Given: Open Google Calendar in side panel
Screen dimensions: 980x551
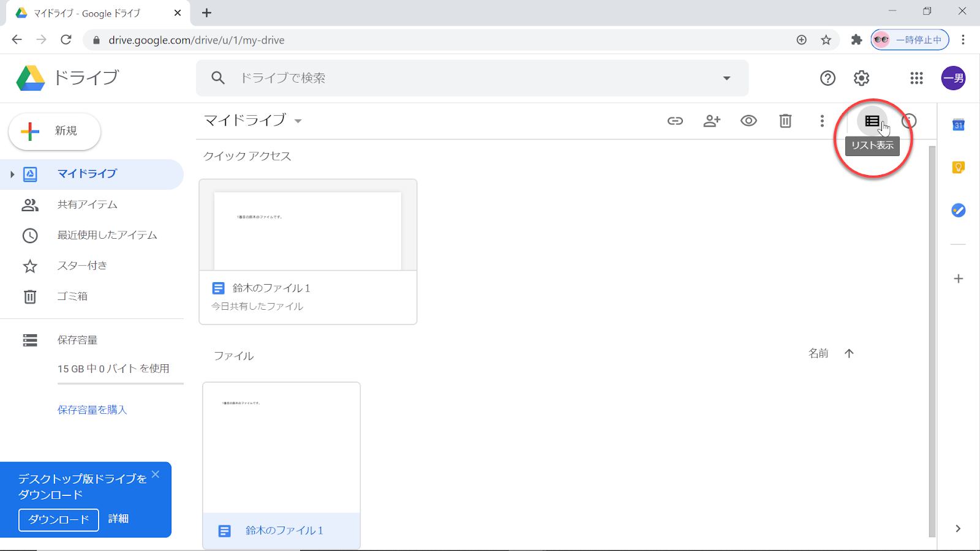Looking at the screenshot, I should 959,125.
